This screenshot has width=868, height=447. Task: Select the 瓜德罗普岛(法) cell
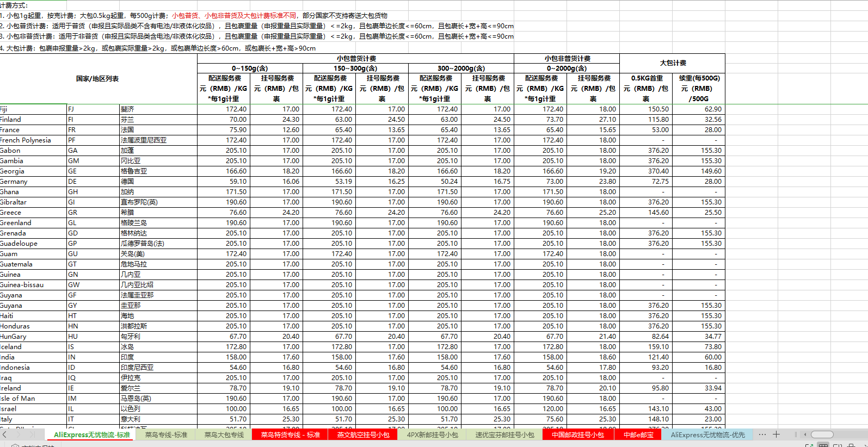[x=158, y=244]
